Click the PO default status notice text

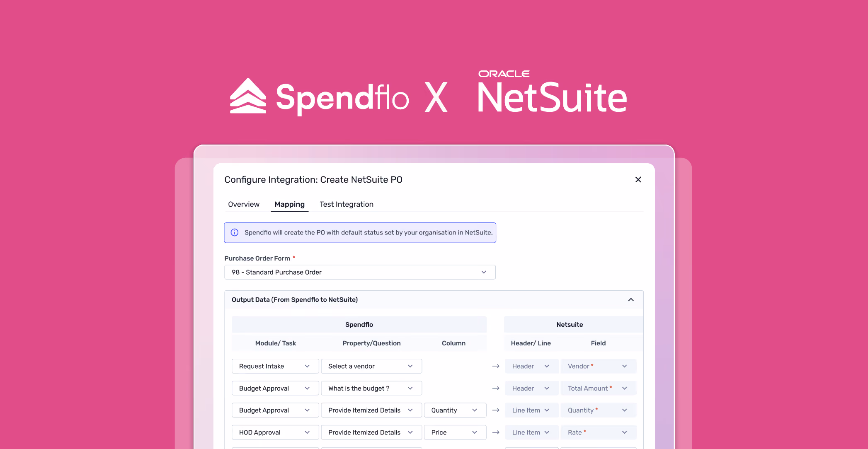(x=369, y=232)
